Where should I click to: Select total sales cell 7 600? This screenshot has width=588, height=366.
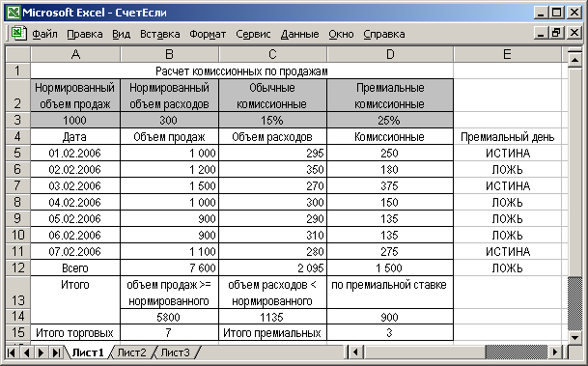pos(170,267)
